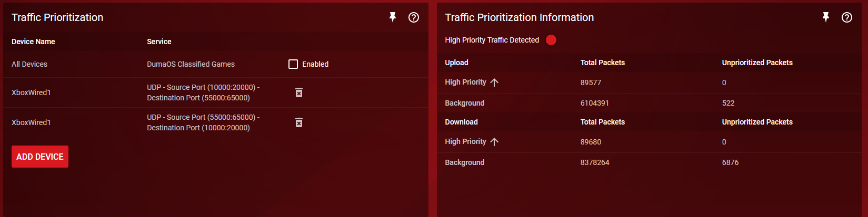Click the Traffic Prioritization Information title
Viewport: 868px width, 217px height.
[519, 17]
